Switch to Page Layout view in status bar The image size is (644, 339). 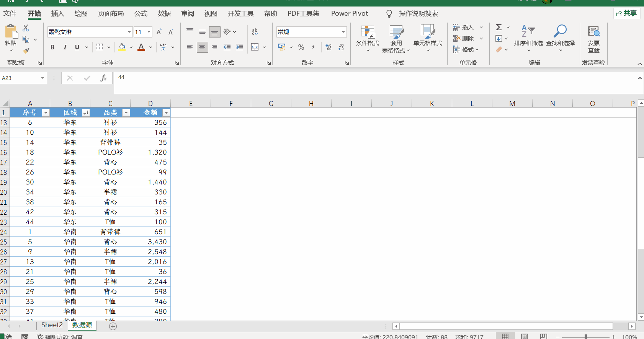point(525,336)
